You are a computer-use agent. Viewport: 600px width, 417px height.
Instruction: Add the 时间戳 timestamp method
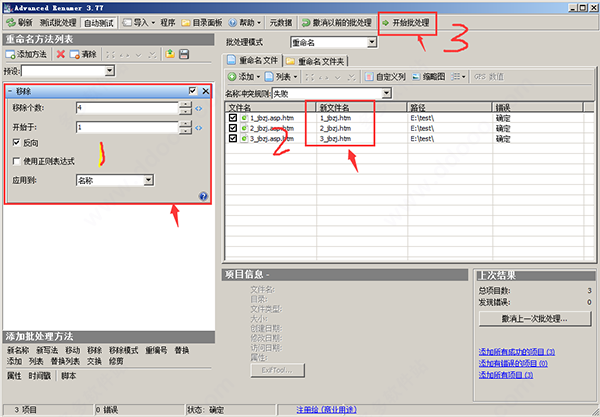click(40, 376)
